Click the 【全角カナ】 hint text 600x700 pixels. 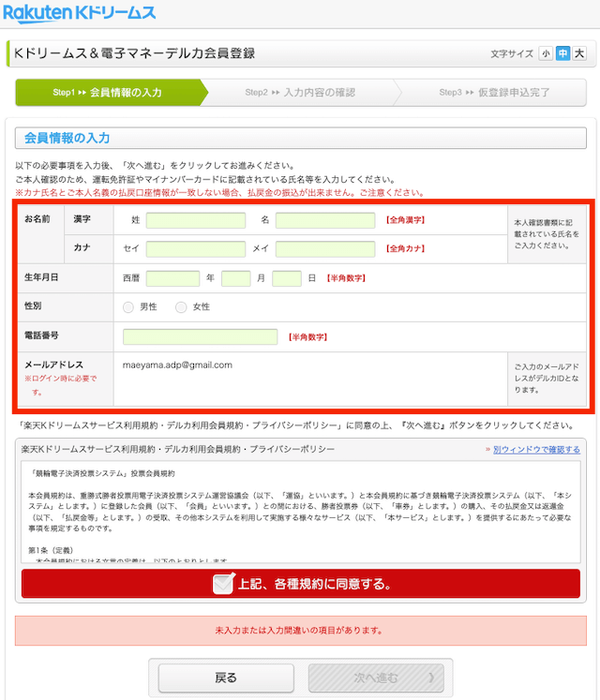(x=406, y=248)
